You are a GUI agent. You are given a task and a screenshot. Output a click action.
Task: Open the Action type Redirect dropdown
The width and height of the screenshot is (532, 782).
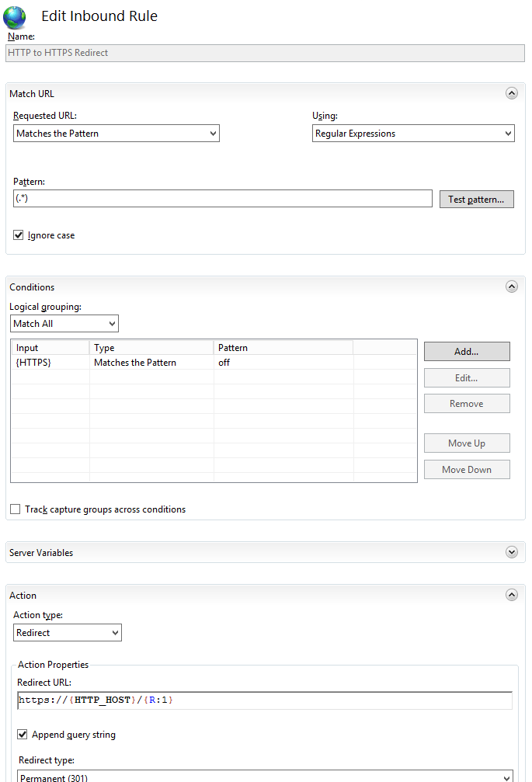point(68,633)
